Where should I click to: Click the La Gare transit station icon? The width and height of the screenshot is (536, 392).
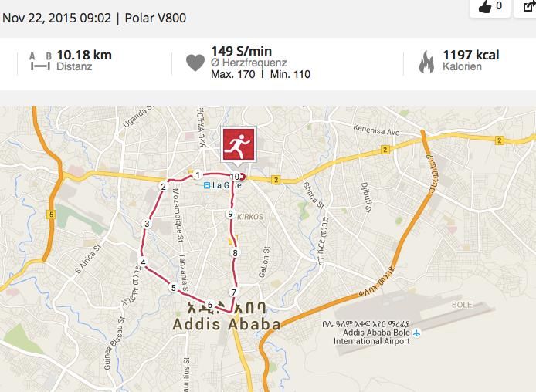(x=207, y=185)
